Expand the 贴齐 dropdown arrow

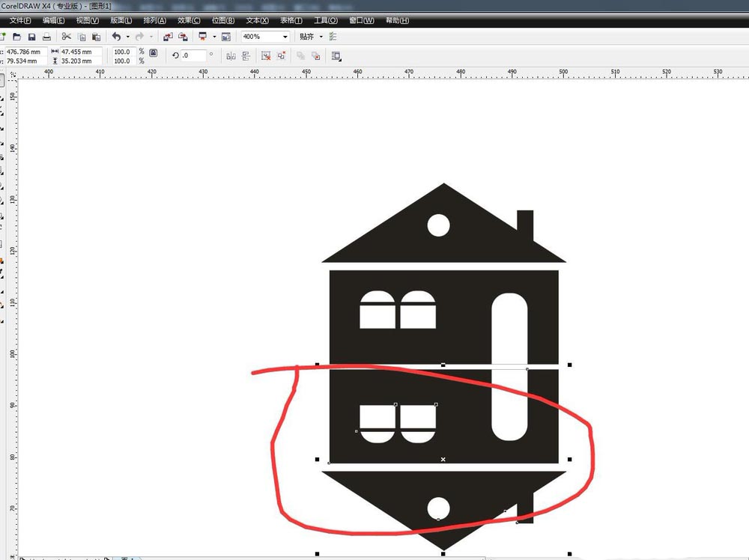pos(321,37)
